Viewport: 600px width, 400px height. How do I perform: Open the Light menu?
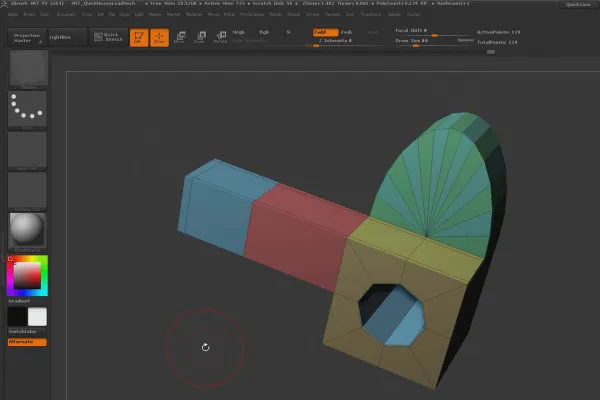pyautogui.click(x=139, y=15)
